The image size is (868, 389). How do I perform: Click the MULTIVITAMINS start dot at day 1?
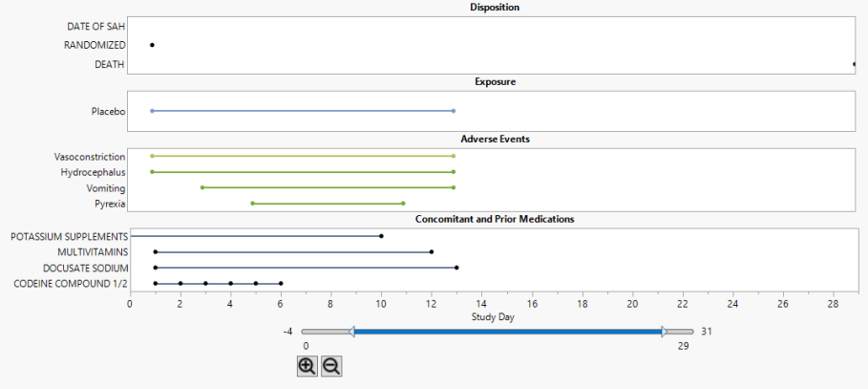click(x=156, y=251)
